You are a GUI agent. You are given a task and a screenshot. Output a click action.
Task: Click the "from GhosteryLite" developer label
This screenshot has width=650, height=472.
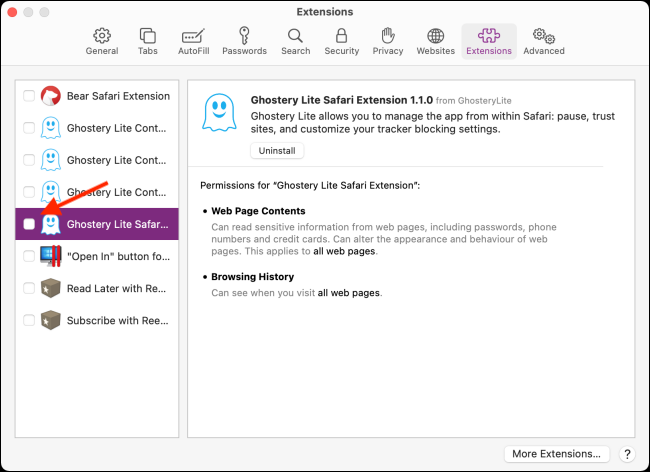pyautogui.click(x=473, y=101)
